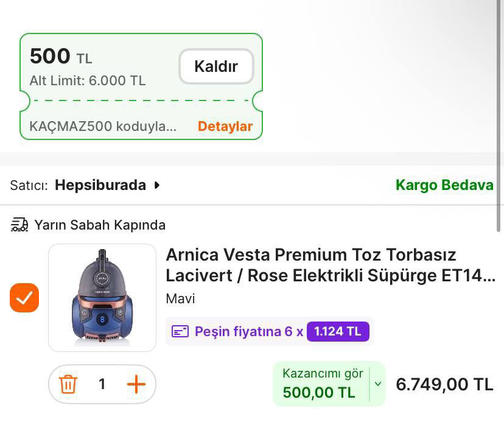Delete item with the trash icon

(68, 384)
